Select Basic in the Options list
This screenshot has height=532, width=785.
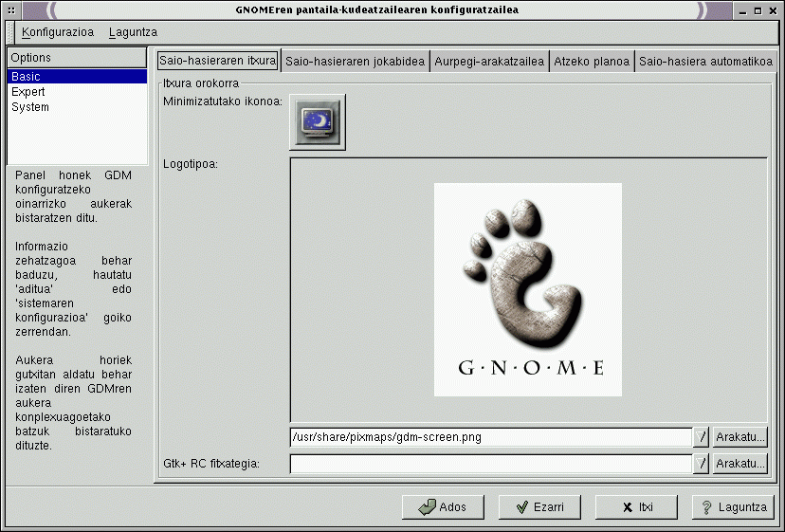click(77, 76)
